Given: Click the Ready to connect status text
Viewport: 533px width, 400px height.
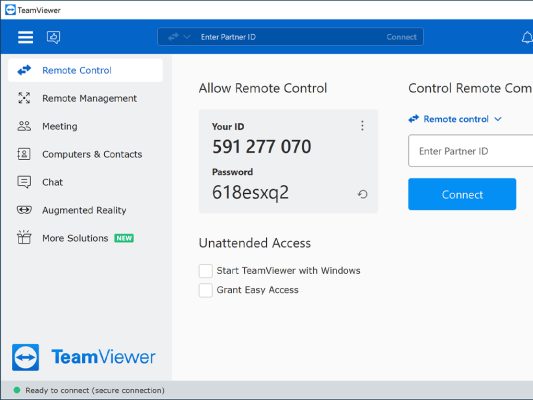Looking at the screenshot, I should pyautogui.click(x=95, y=390).
